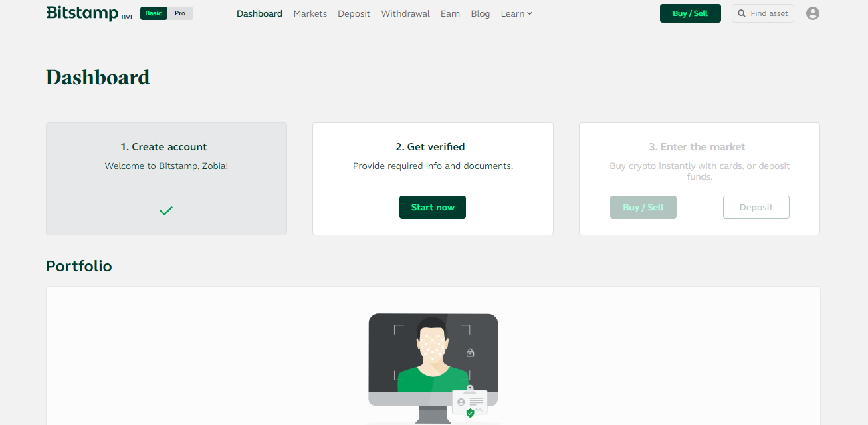Switch to Basic mode
This screenshot has height=425, width=868.
[154, 13]
